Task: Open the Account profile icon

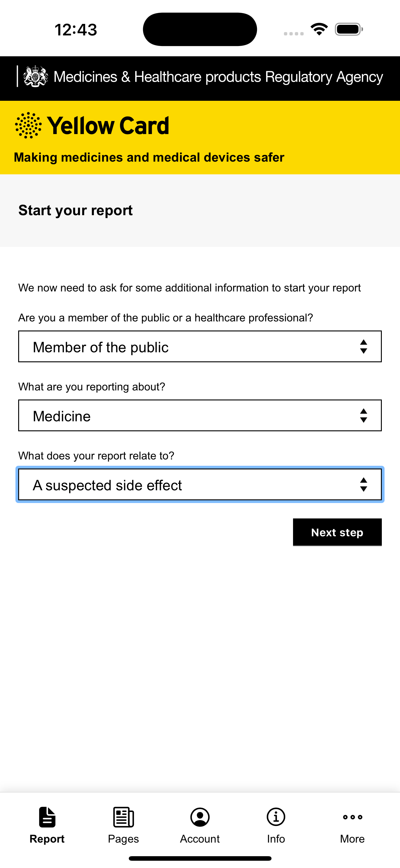Action: click(200, 817)
